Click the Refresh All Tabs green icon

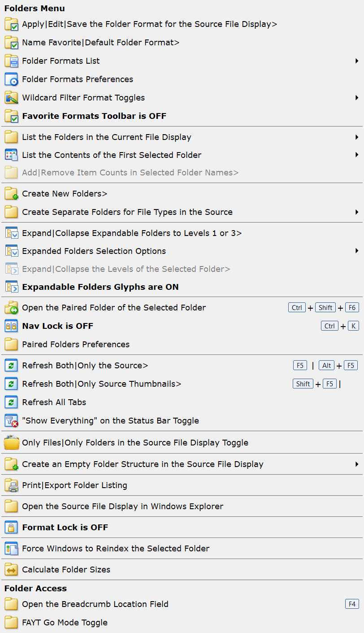[11, 402]
